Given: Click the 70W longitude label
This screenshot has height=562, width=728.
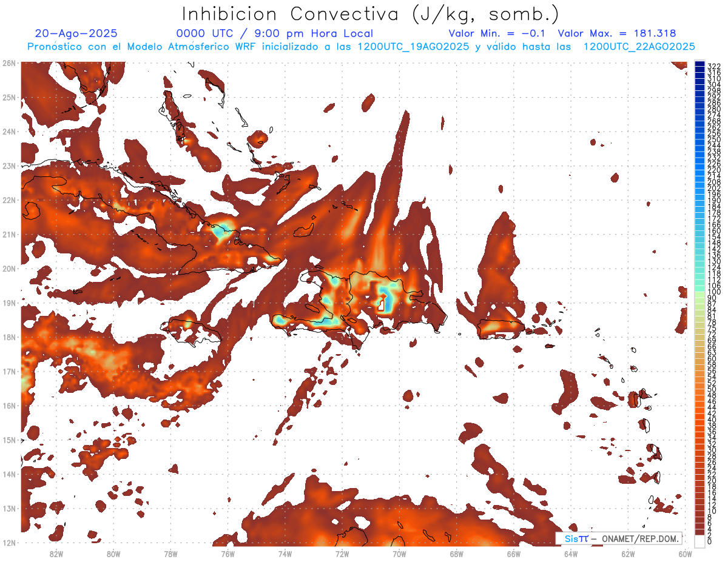Looking at the screenshot, I should pyautogui.click(x=399, y=553).
